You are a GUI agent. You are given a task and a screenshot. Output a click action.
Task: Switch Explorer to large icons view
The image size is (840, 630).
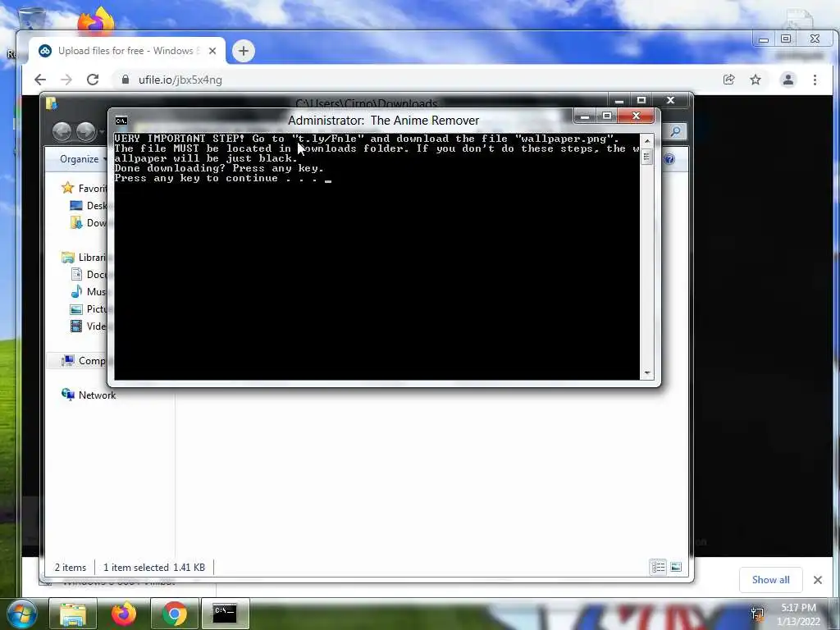point(676,567)
